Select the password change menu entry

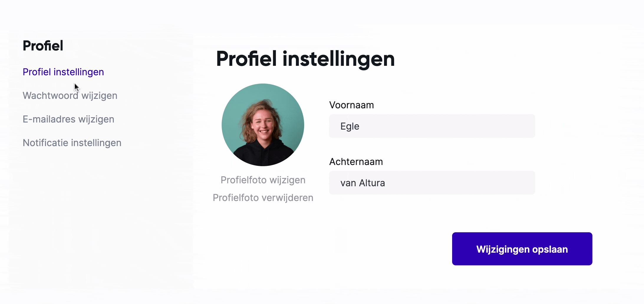click(70, 96)
